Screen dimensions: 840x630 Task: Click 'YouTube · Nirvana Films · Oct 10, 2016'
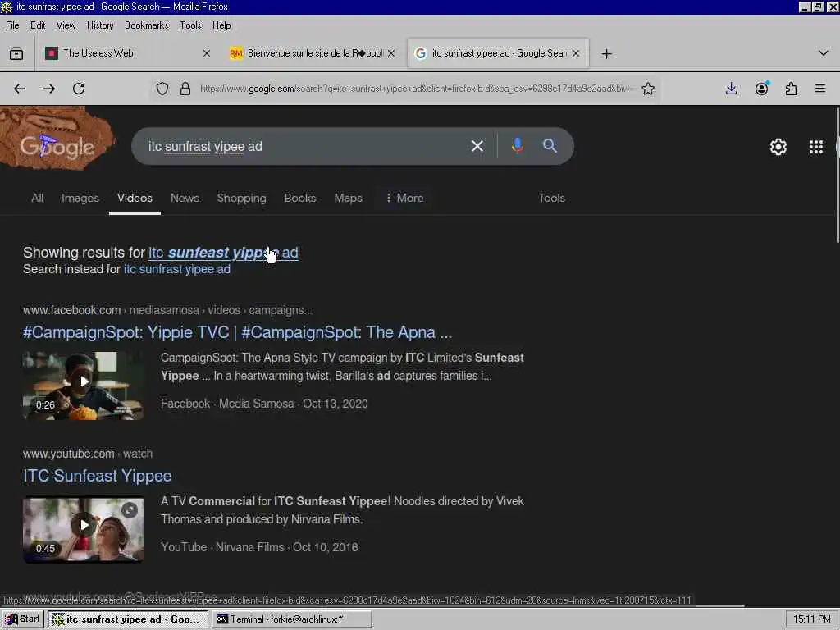point(259,547)
